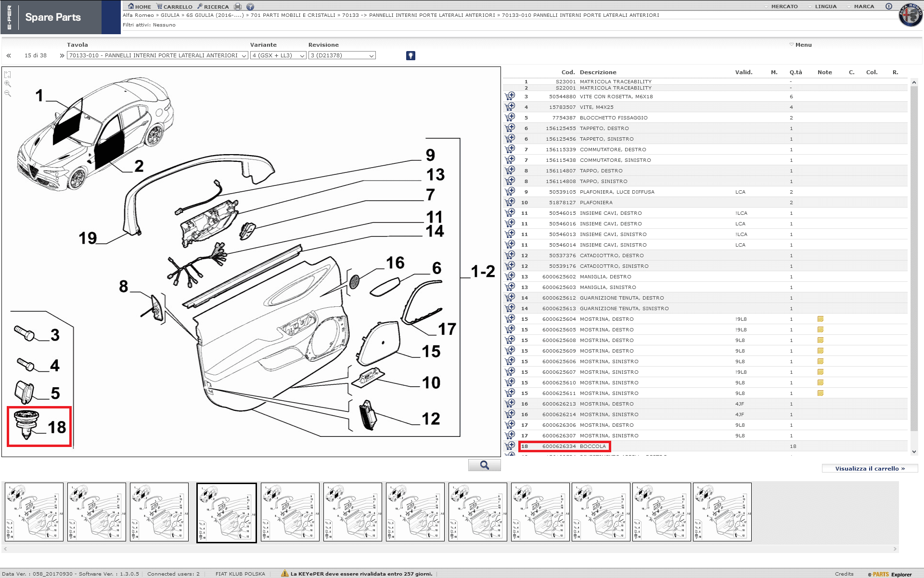Click the thumbnail strip right scroll arrow
The width and height of the screenshot is (924, 578).
(895, 549)
